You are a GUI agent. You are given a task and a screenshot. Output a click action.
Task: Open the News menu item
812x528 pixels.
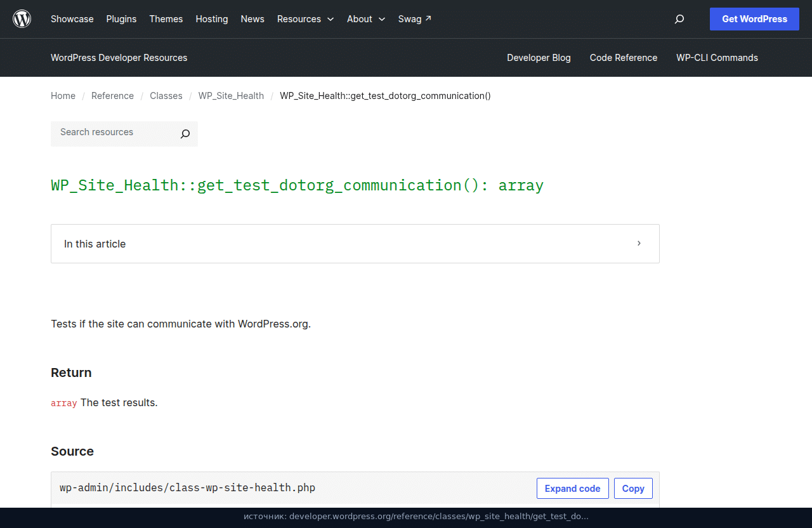click(252, 19)
